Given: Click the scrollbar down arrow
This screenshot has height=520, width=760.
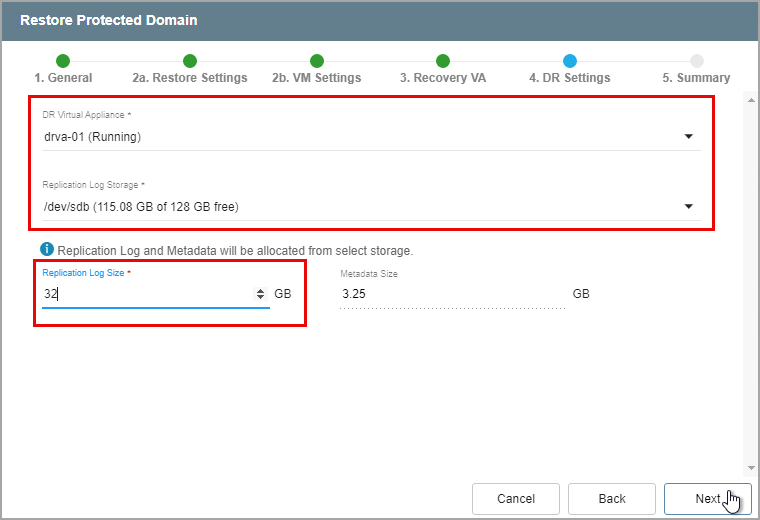Looking at the screenshot, I should [x=750, y=467].
